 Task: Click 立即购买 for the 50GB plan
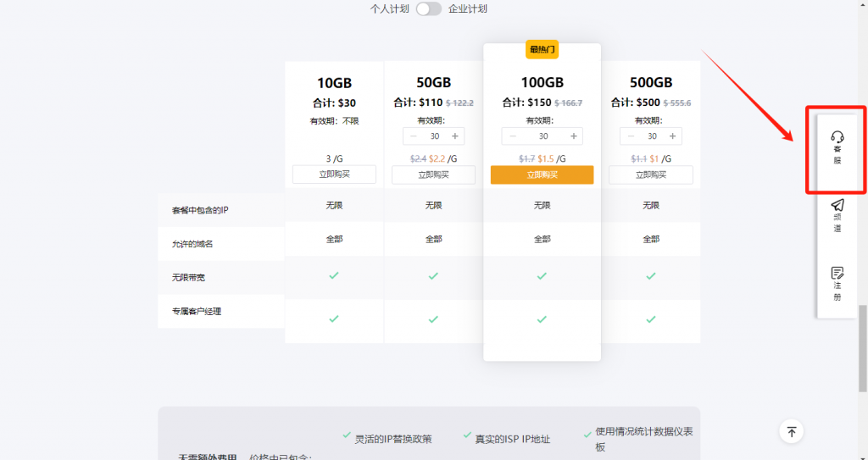[x=433, y=175]
